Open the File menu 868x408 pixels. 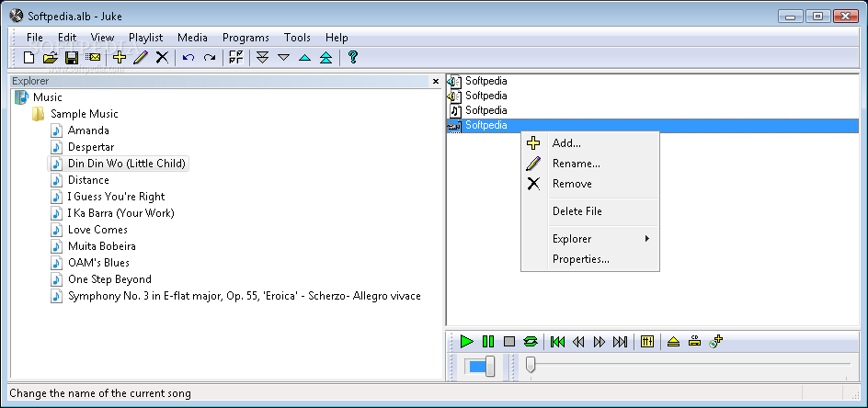pos(35,38)
